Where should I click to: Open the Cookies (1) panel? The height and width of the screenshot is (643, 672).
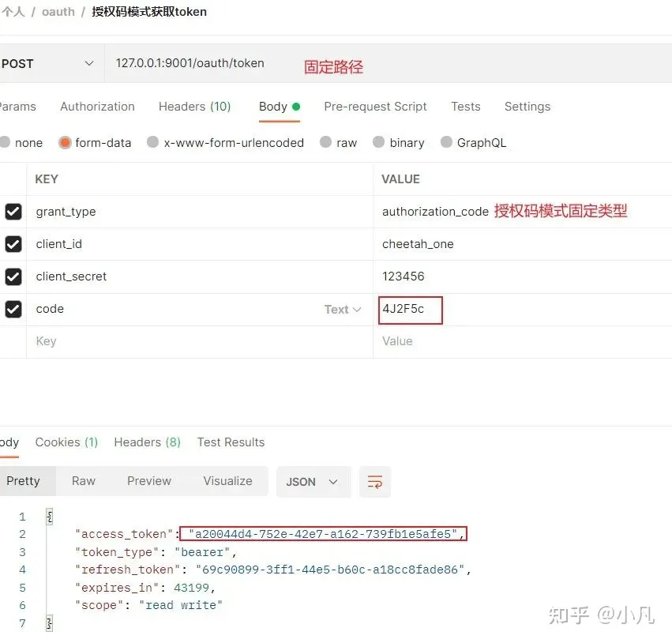pyautogui.click(x=66, y=442)
